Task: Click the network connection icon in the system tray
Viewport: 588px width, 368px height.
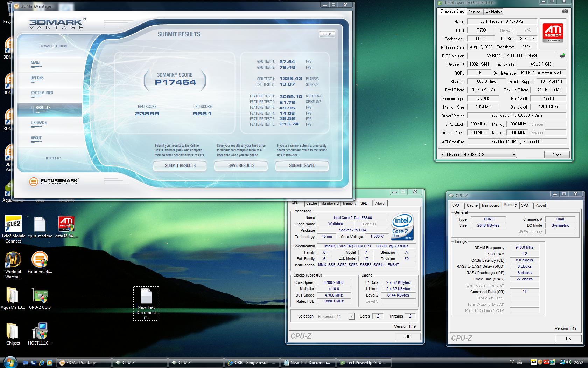Action: (x=562, y=362)
